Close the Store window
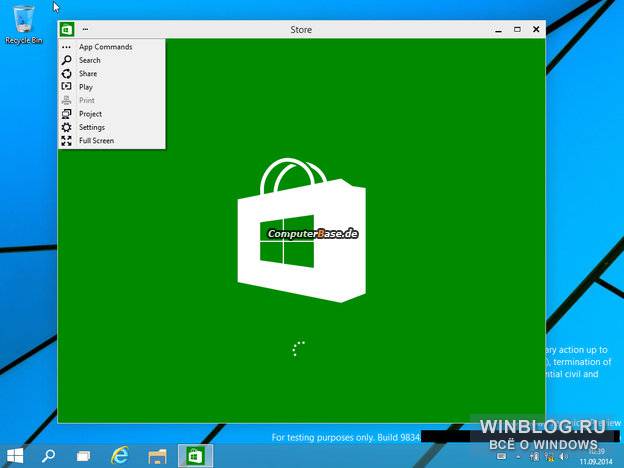Viewport: 624px width, 468px height. 536,29
